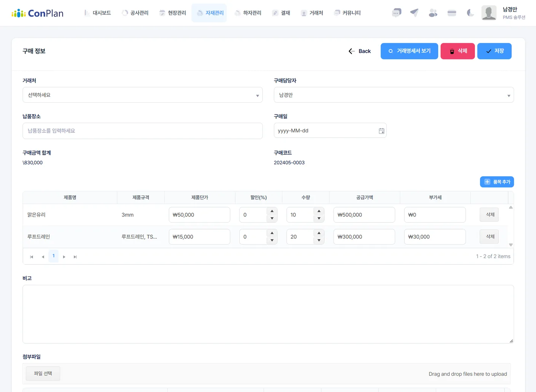Go to the last page of items
This screenshot has height=392, width=536.
coord(75,257)
